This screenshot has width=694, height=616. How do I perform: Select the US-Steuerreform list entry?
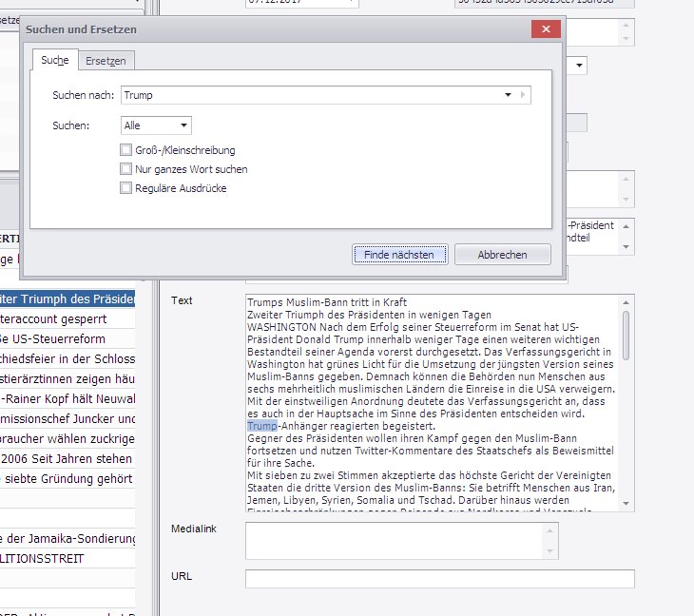tap(67, 339)
